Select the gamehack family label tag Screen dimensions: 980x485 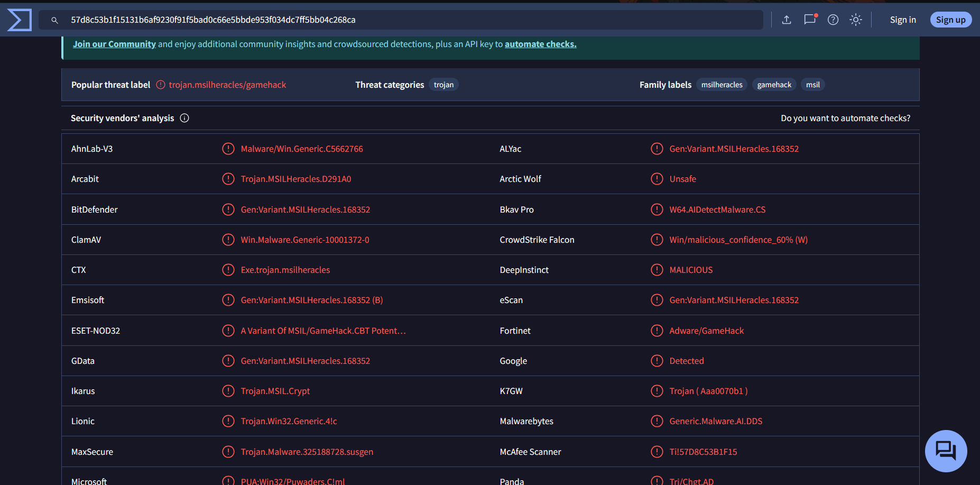[774, 85]
